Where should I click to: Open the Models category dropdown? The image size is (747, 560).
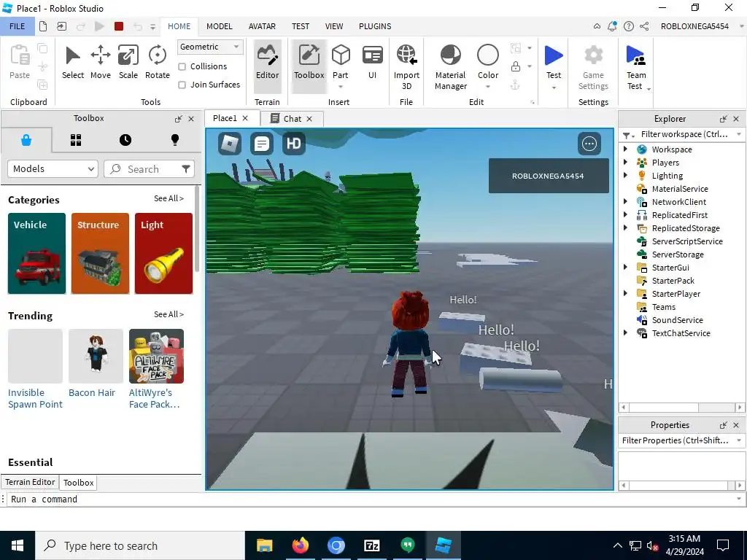click(53, 168)
